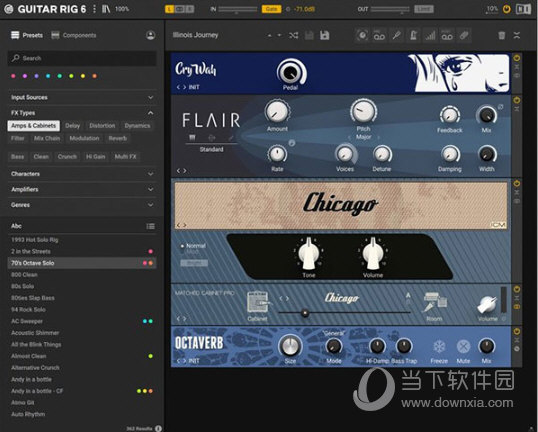Click the Cabinet icon in Matched Cabinet Pro
Viewport: 538px width, 432px height.
tap(258, 302)
